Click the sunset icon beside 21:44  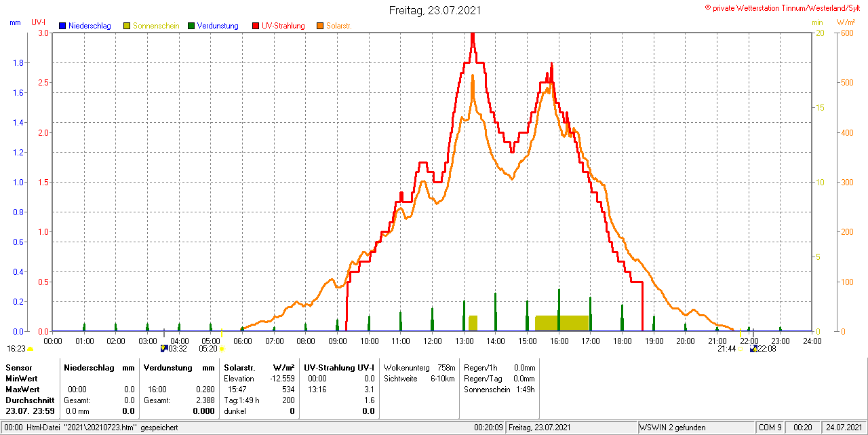point(741,349)
